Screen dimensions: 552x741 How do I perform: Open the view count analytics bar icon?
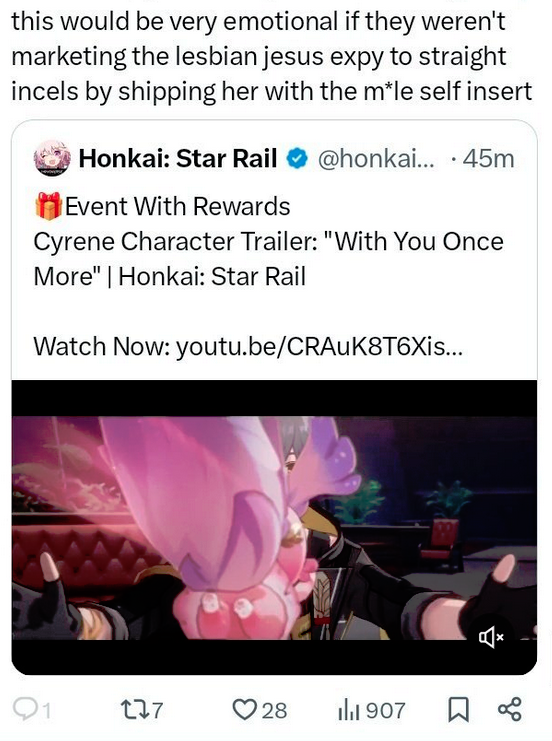click(x=349, y=711)
